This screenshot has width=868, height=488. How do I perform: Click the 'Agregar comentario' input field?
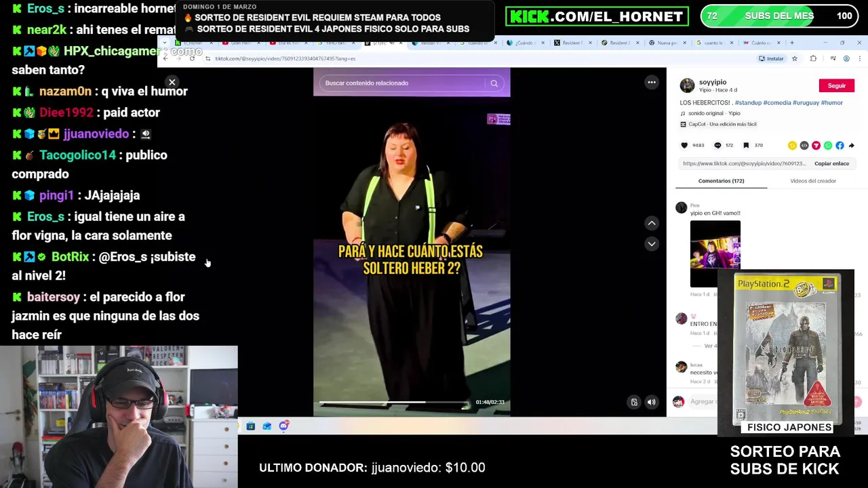click(x=703, y=402)
